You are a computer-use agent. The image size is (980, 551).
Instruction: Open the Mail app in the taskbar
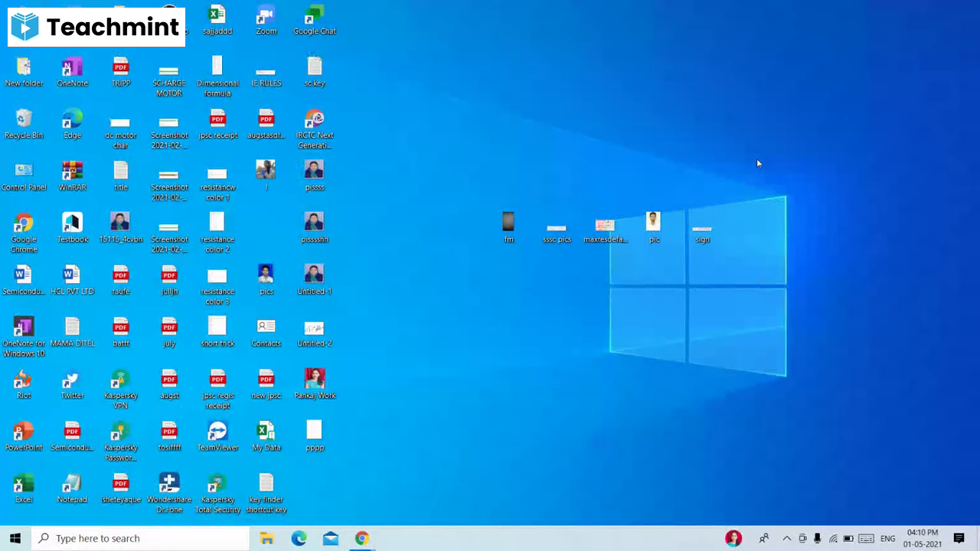click(x=330, y=538)
